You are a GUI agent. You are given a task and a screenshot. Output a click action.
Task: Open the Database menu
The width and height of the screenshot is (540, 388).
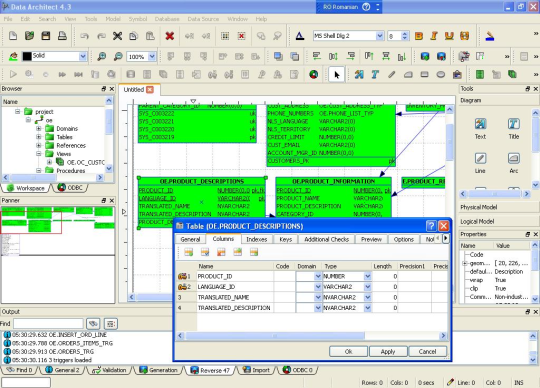[167, 19]
